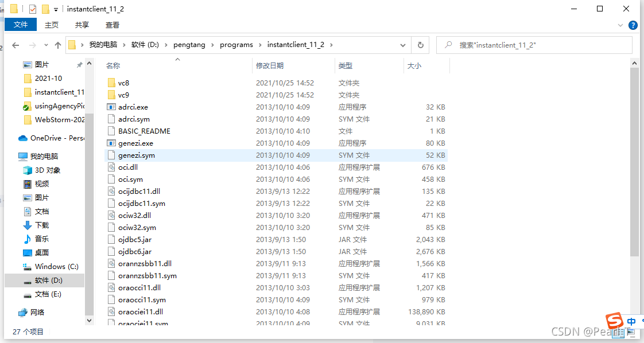Click programs in the address breadcrumb

point(236,45)
